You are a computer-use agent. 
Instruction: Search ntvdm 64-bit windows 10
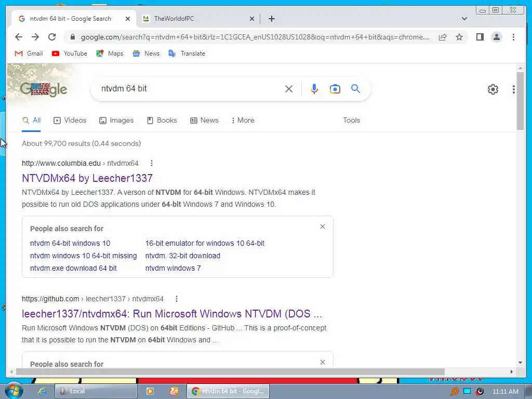(70, 243)
